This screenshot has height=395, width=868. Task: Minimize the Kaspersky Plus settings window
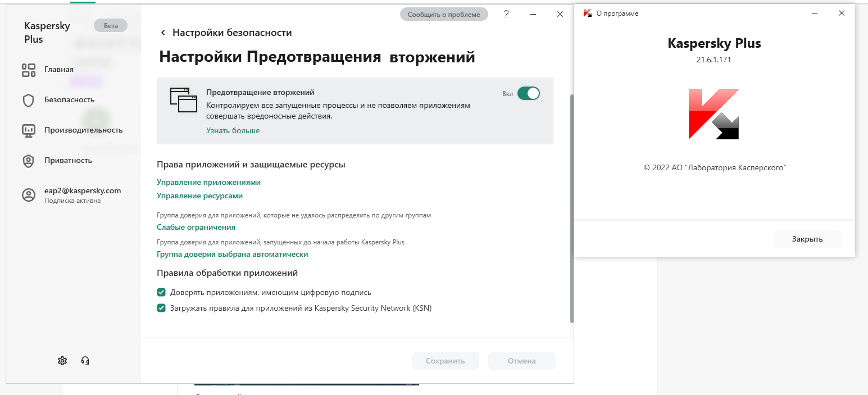click(x=533, y=14)
